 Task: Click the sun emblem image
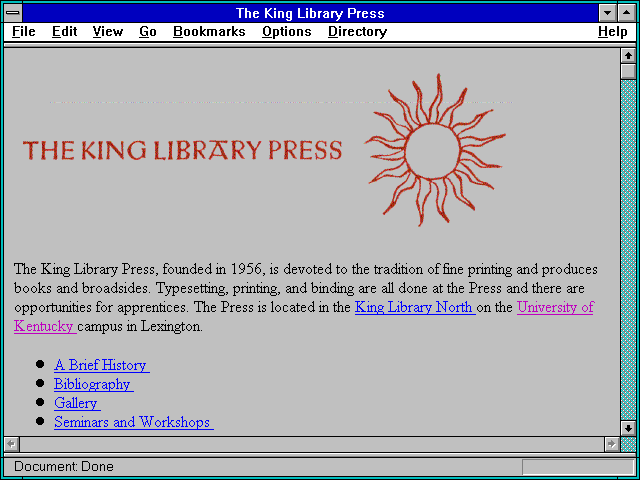[x=435, y=150]
